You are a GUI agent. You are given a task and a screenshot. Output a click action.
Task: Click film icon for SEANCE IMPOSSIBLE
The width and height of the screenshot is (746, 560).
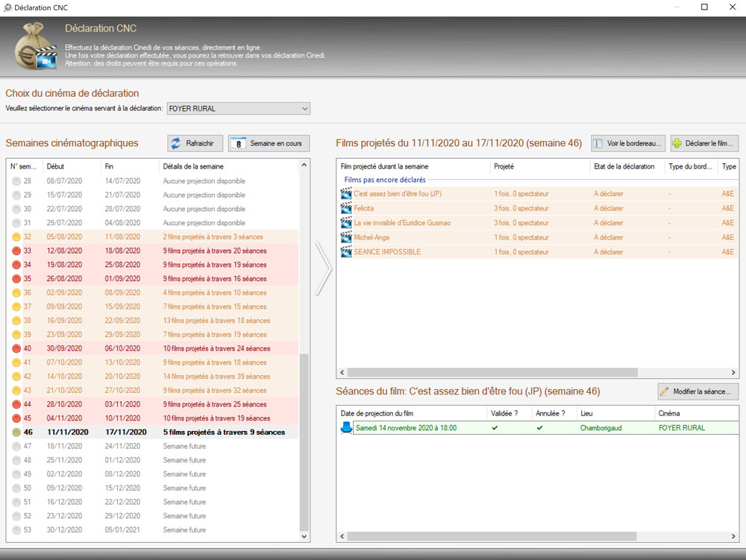pyautogui.click(x=346, y=252)
